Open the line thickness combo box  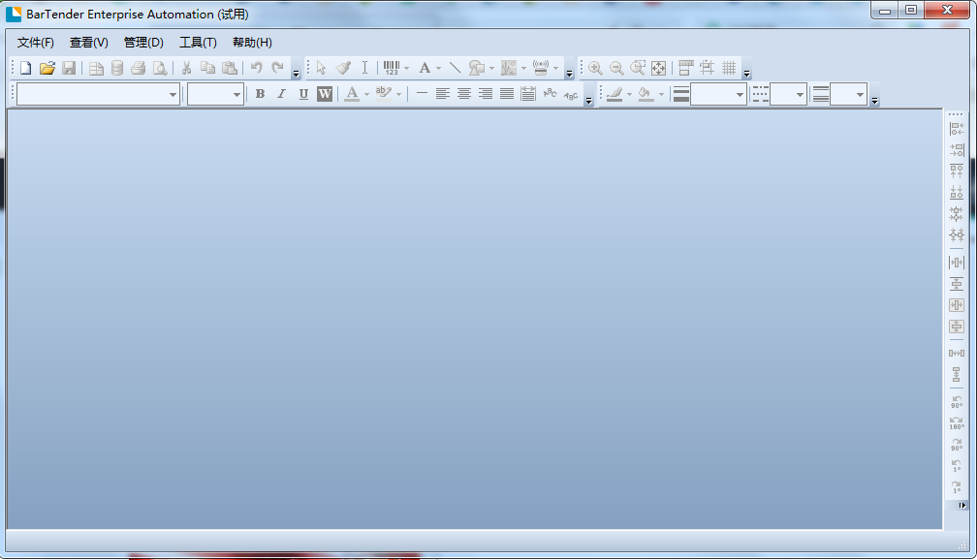coord(718,95)
